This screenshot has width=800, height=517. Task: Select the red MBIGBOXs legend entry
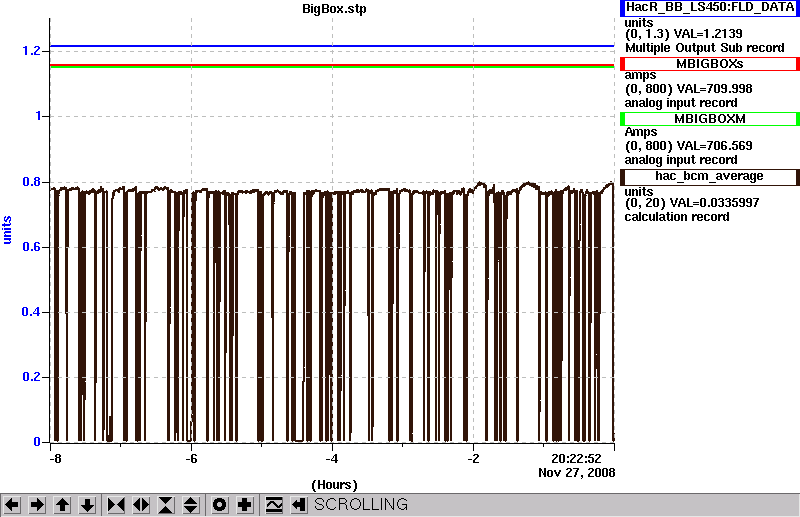point(710,64)
